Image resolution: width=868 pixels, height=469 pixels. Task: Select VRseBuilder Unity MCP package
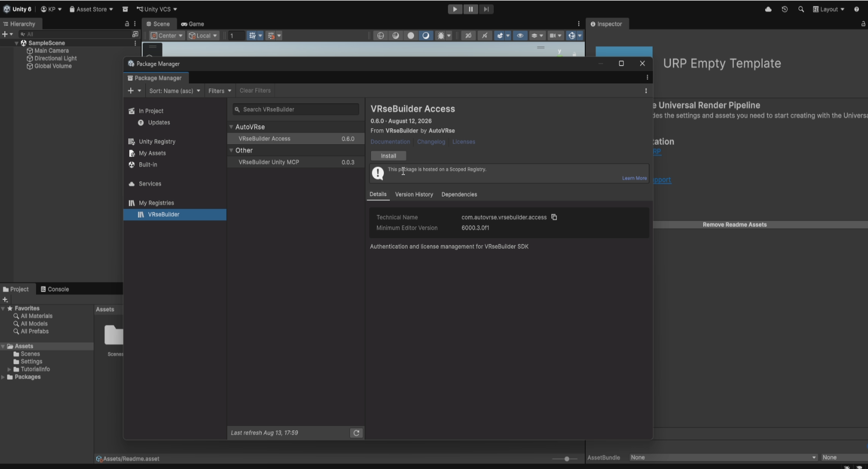pyautogui.click(x=296, y=162)
